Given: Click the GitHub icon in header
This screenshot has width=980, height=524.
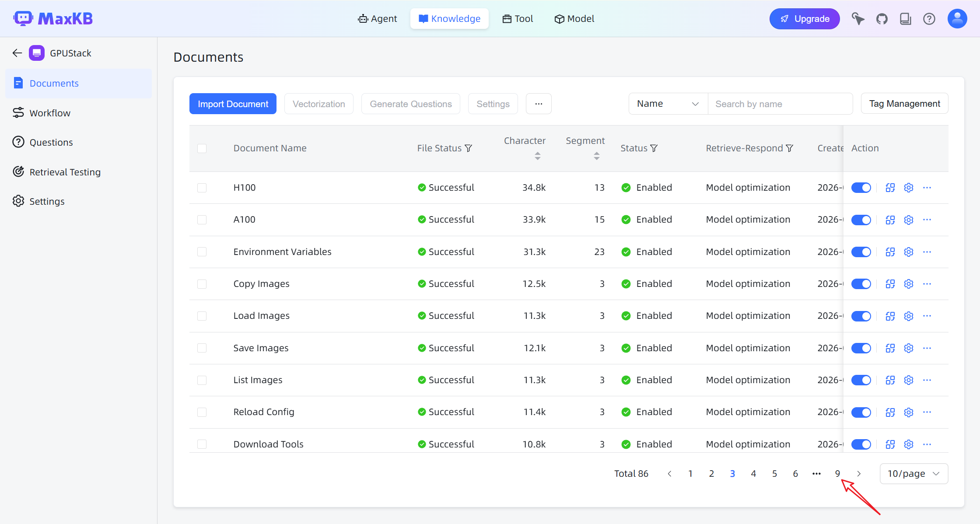Looking at the screenshot, I should pyautogui.click(x=882, y=19).
